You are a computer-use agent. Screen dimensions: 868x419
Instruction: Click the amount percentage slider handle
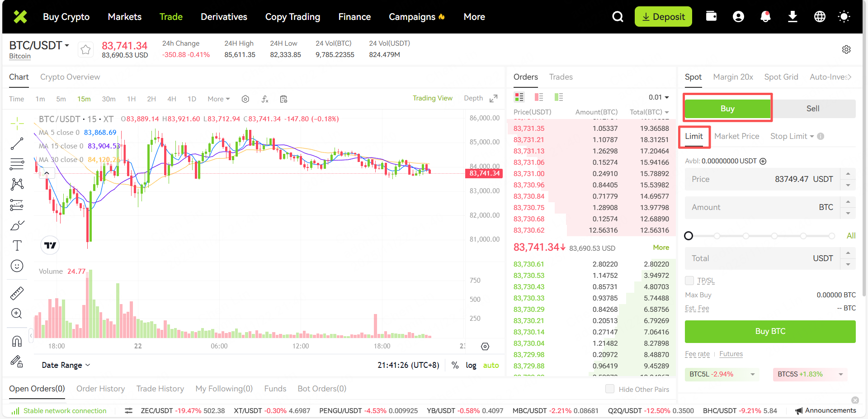click(689, 236)
